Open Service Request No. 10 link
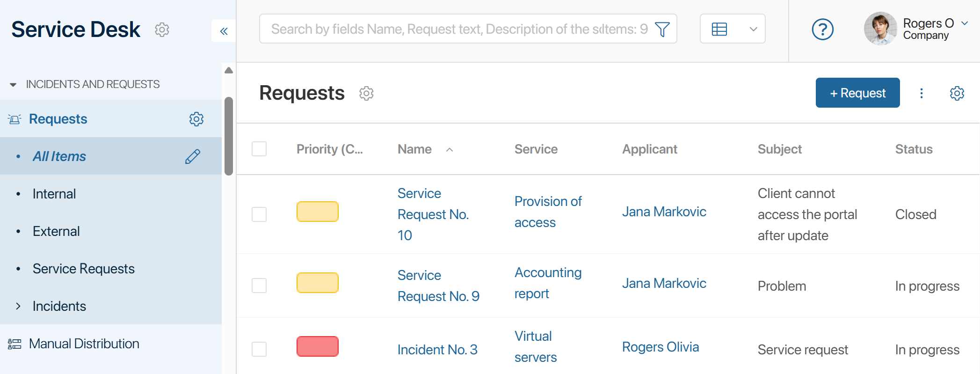 pos(433,214)
